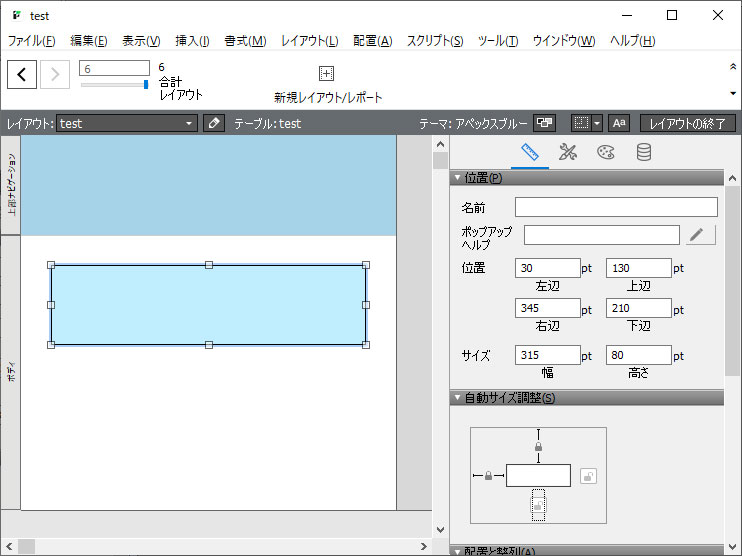Click the 名前 input field
The height and width of the screenshot is (556, 742).
coord(616,207)
